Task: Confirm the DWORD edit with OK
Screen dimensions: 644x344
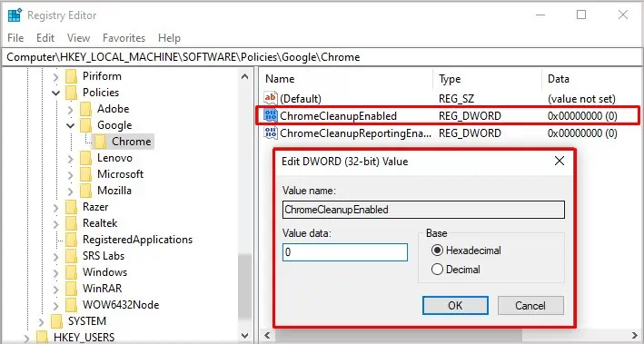Action: click(x=455, y=305)
